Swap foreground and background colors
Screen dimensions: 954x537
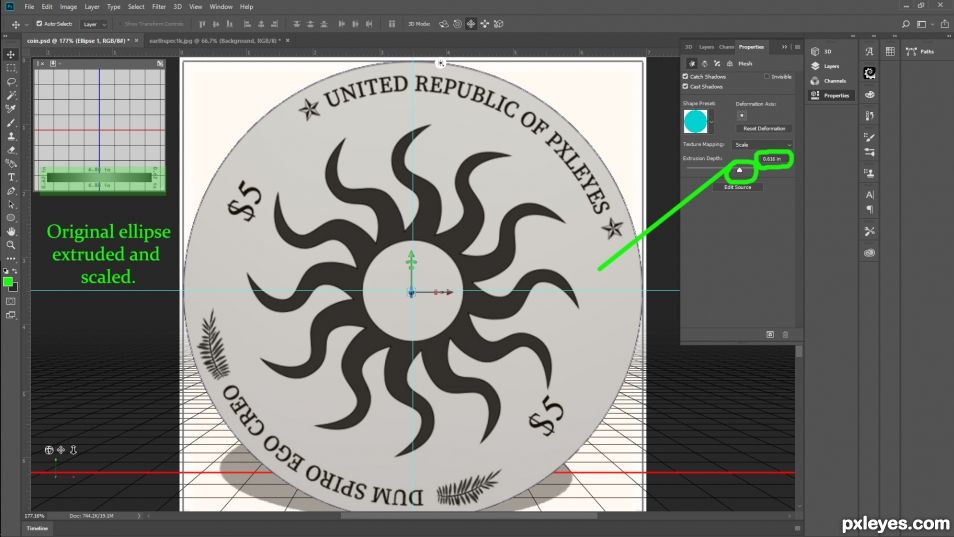[x=15, y=271]
